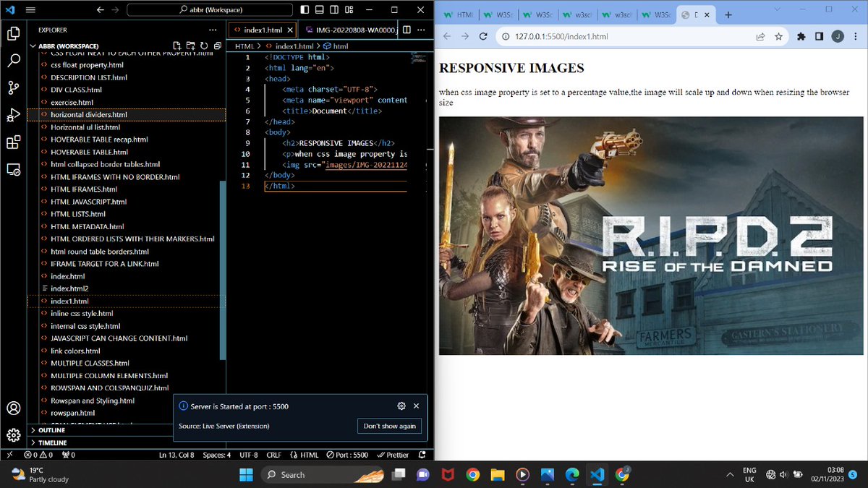Image resolution: width=868 pixels, height=488 pixels.
Task: Open the Manage gear in activity bar
Action: click(13, 435)
